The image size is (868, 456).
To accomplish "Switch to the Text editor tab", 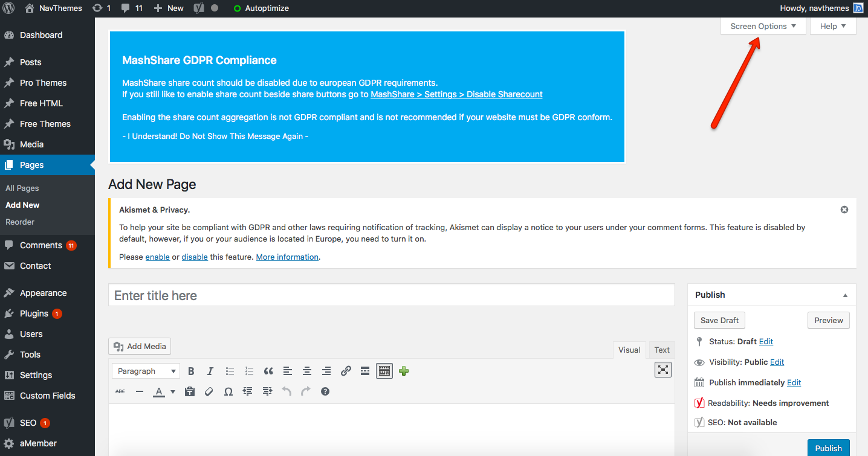I will 662,350.
